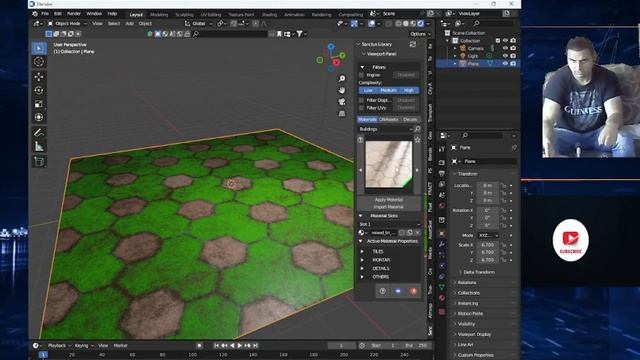Switch perspective/orthographic with the grid icon
The image size is (640, 360).
(342, 113)
